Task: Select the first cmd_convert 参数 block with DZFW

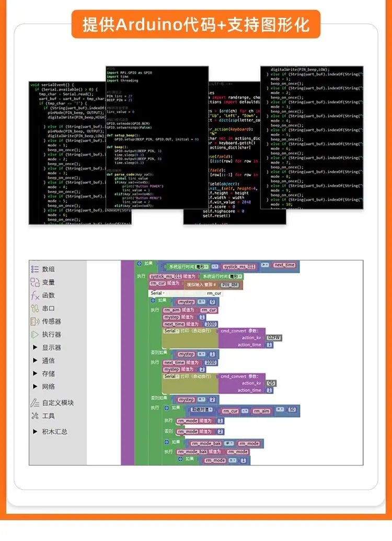Action: point(243,338)
